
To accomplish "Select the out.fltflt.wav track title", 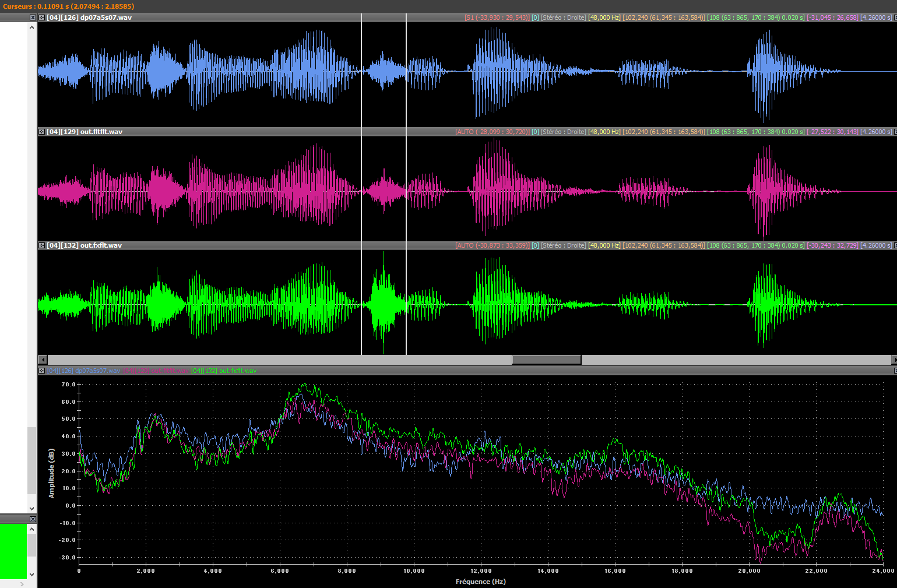I will coord(85,132).
